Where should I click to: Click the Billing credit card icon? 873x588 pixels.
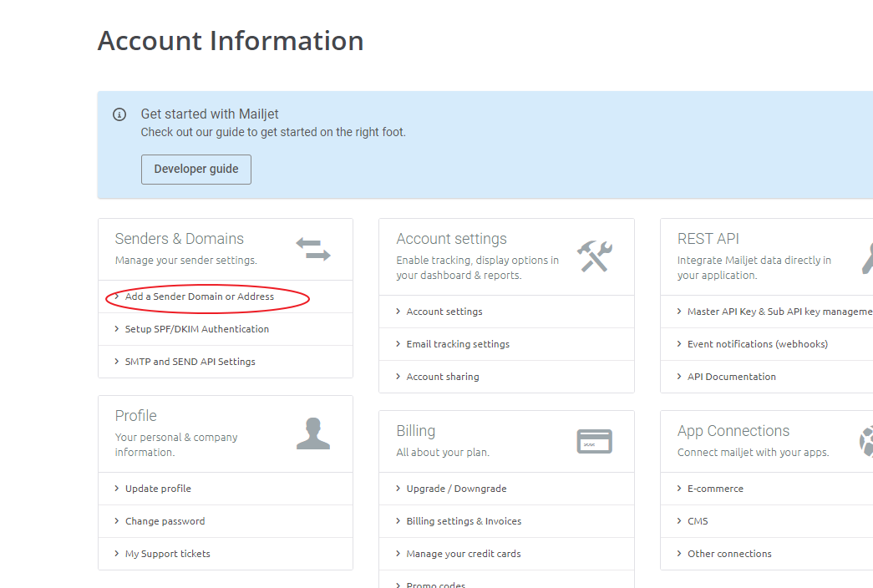click(x=595, y=441)
